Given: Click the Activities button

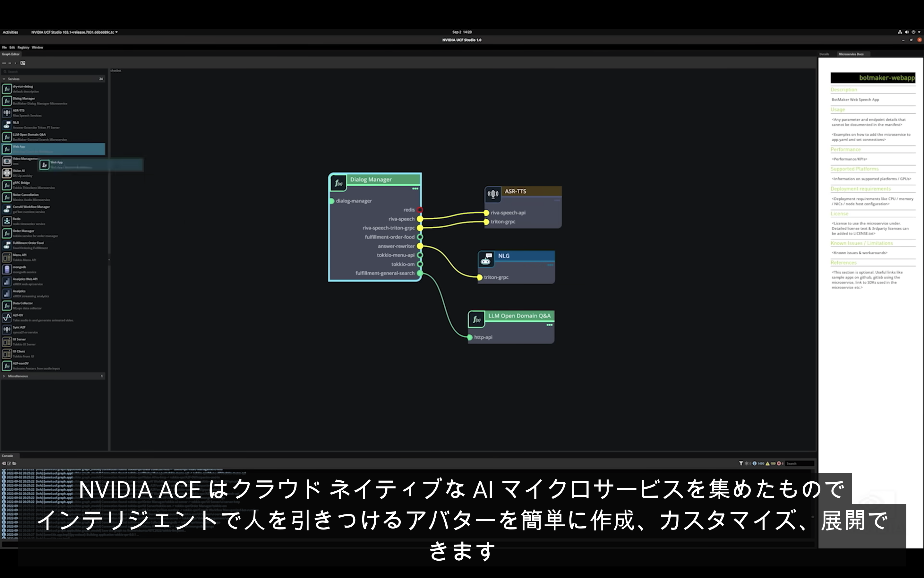Looking at the screenshot, I should [x=10, y=32].
